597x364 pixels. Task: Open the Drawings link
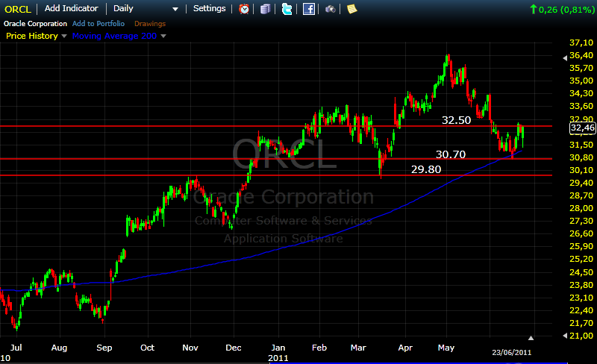[150, 24]
